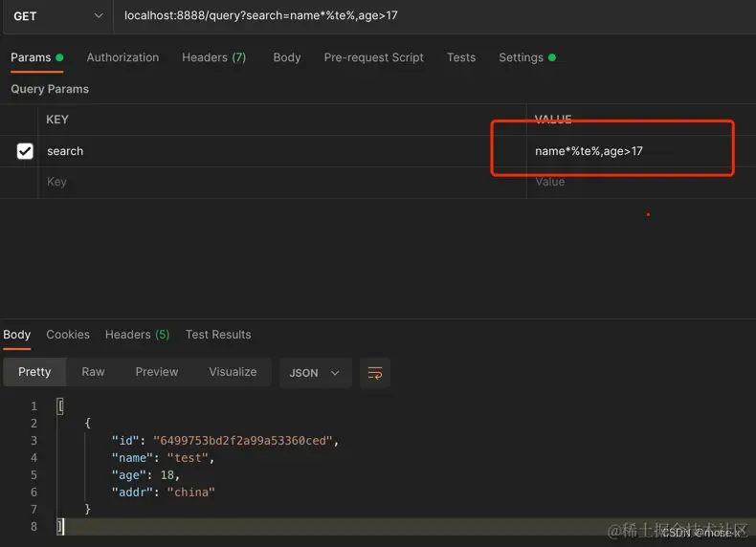The height and width of the screenshot is (547, 756).
Task: Click line number 1 in response
Action: click(33, 406)
